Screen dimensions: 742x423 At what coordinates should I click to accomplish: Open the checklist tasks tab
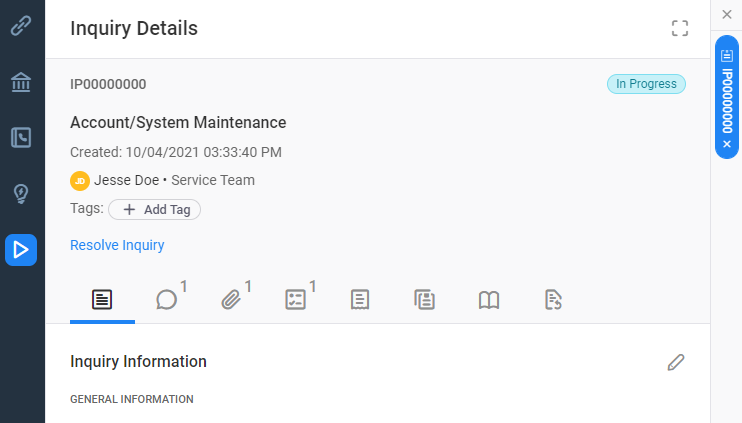[296, 300]
